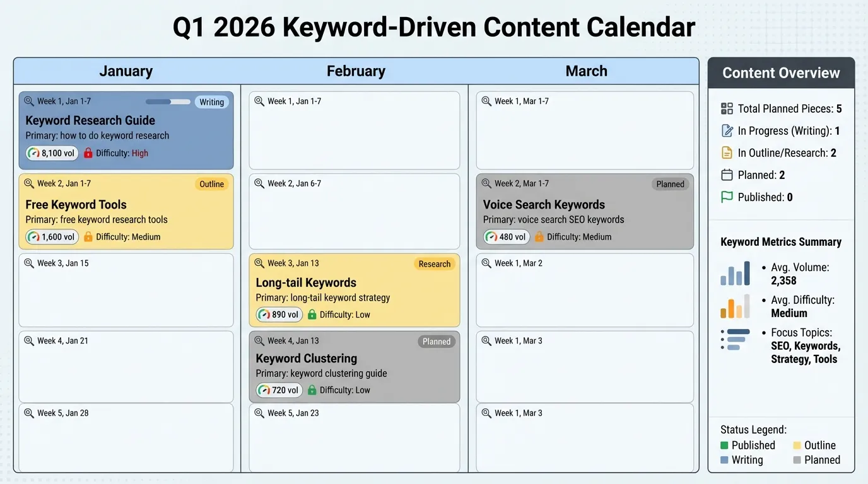Click the empty Week 5, Jan 28 card
The width and height of the screenshot is (868, 484).
coord(126,438)
